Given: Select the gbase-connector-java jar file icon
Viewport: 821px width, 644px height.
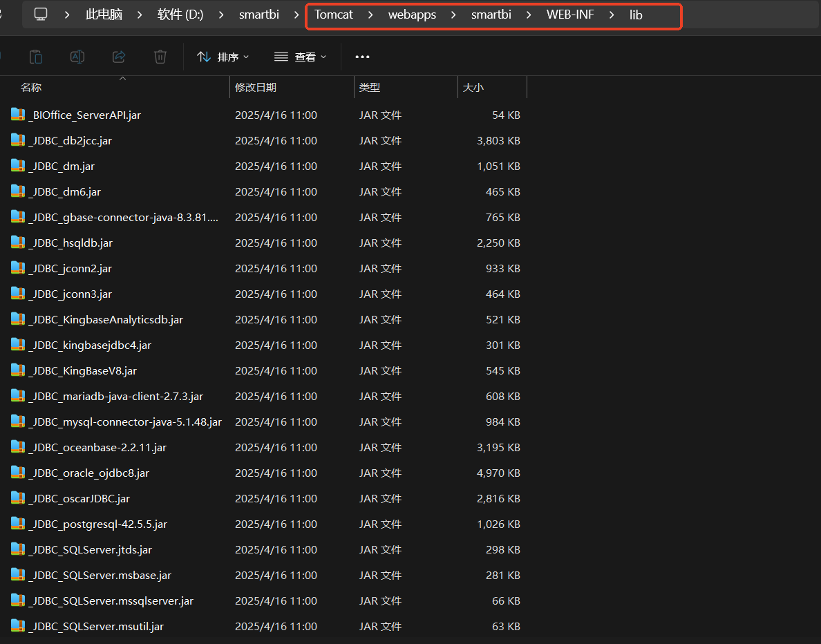Looking at the screenshot, I should 18,217.
